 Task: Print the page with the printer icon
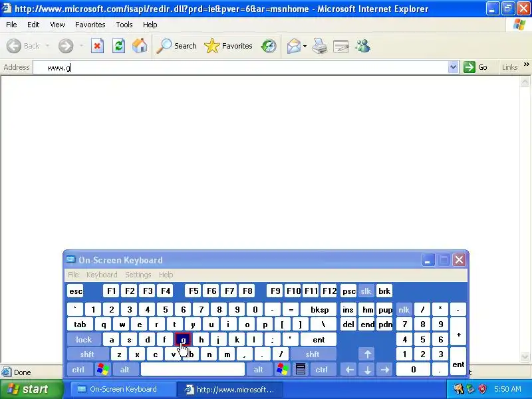pyautogui.click(x=320, y=46)
